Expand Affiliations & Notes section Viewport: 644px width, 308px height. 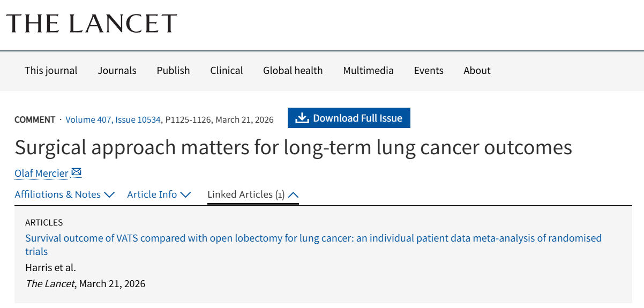tap(64, 194)
